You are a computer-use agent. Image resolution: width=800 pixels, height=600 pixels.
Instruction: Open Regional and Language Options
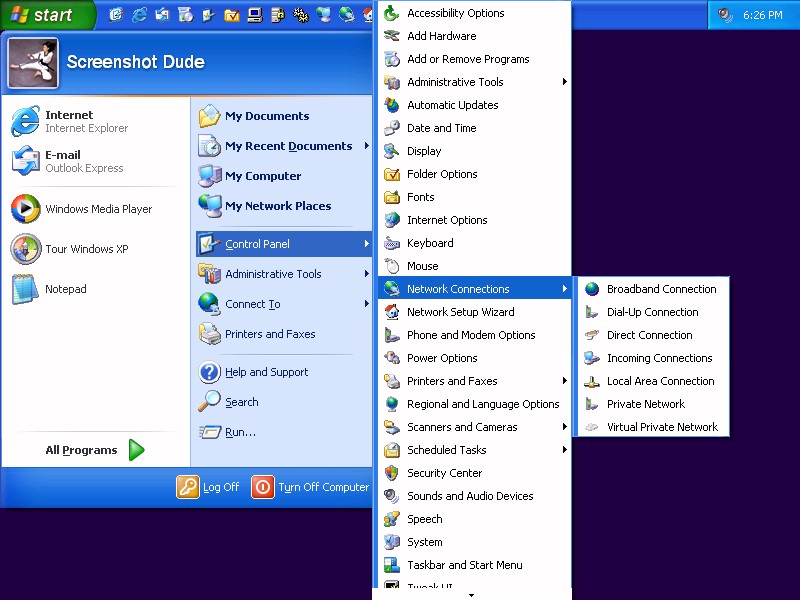[x=482, y=404]
